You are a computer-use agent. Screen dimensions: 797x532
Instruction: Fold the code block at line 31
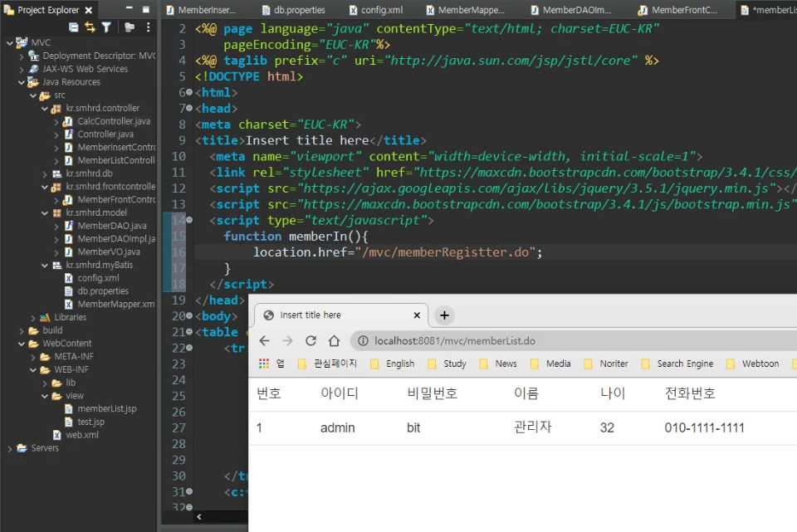189,491
